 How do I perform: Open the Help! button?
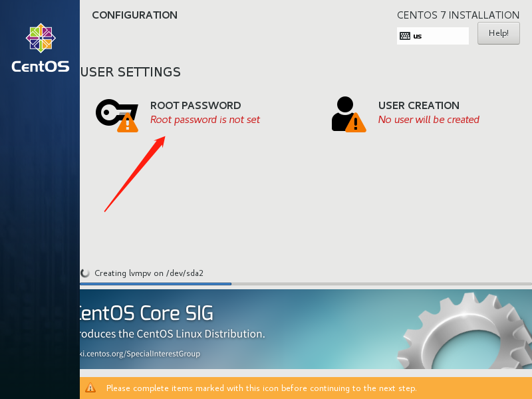point(498,33)
